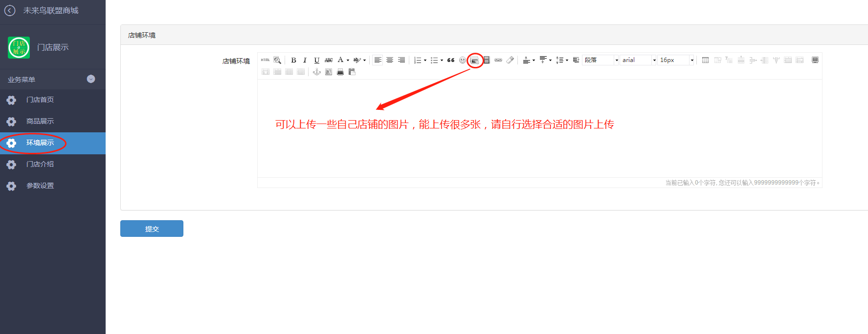Click inside the 店铺环境 editor text area
The image size is (868, 334).
[539, 128]
